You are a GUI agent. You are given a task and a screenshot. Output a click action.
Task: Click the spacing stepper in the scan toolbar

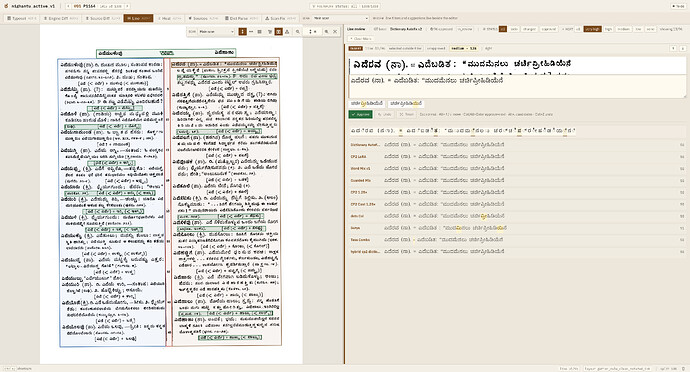(312, 32)
